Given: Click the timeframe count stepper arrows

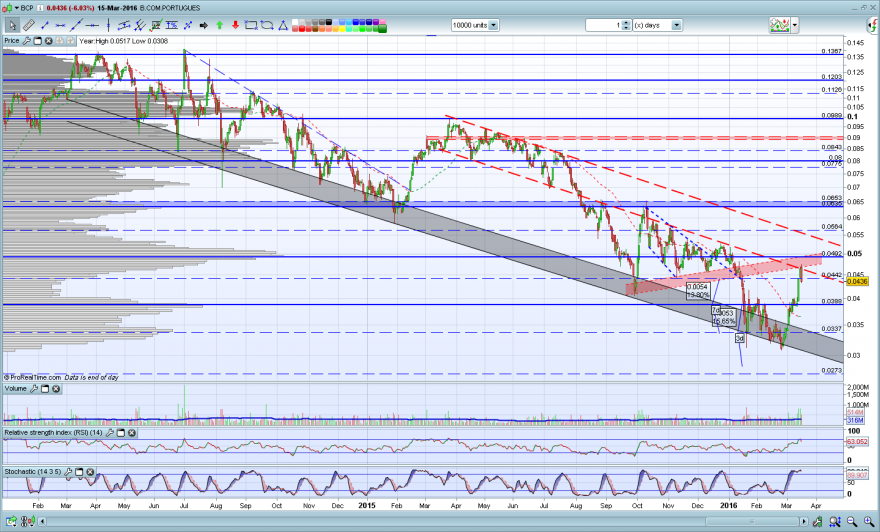Looking at the screenshot, I should (x=626, y=25).
